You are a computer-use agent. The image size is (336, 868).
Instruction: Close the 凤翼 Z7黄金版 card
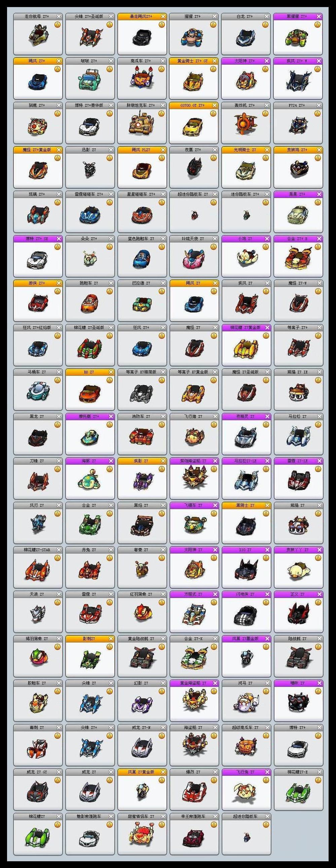point(163,772)
